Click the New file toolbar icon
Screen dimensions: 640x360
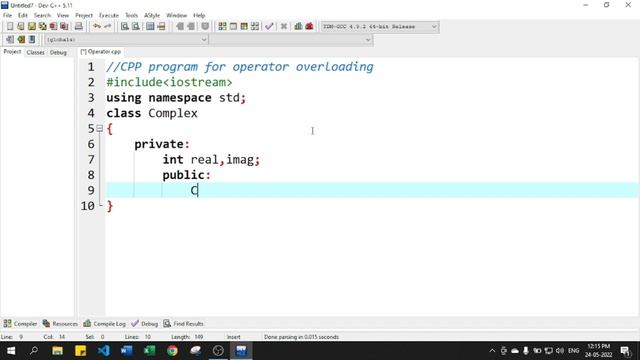(x=10, y=27)
